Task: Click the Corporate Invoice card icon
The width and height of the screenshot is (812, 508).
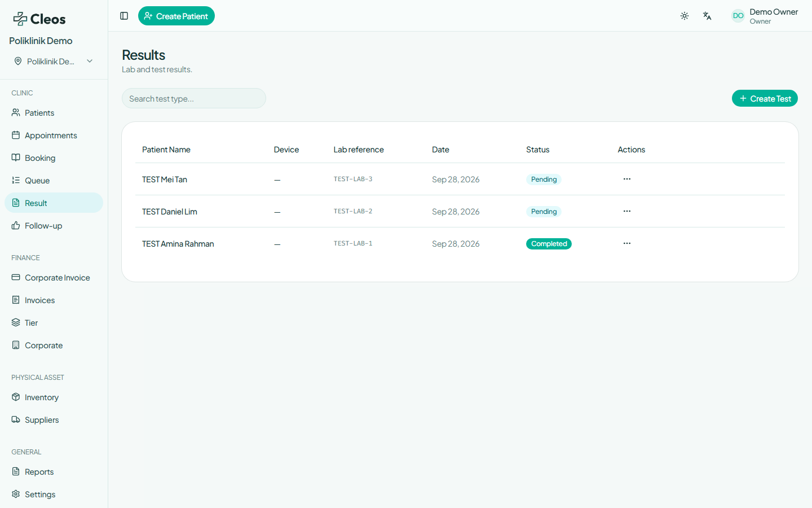Action: pyautogui.click(x=16, y=277)
